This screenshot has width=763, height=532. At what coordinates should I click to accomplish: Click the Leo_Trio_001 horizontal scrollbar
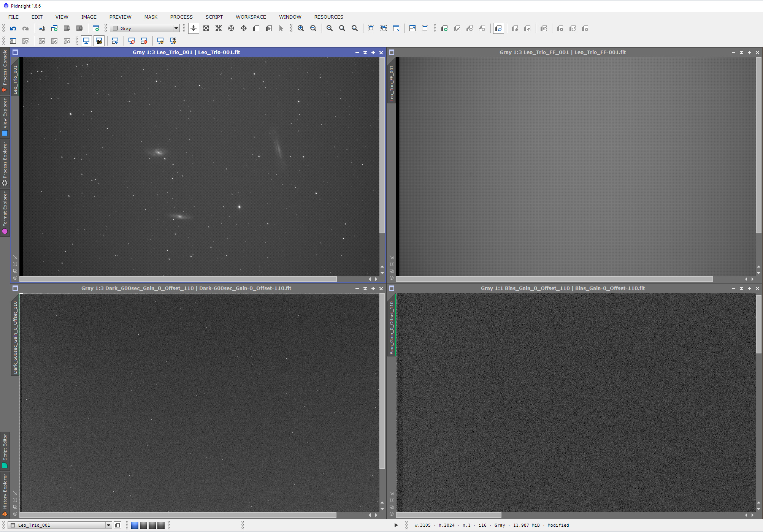(178, 279)
